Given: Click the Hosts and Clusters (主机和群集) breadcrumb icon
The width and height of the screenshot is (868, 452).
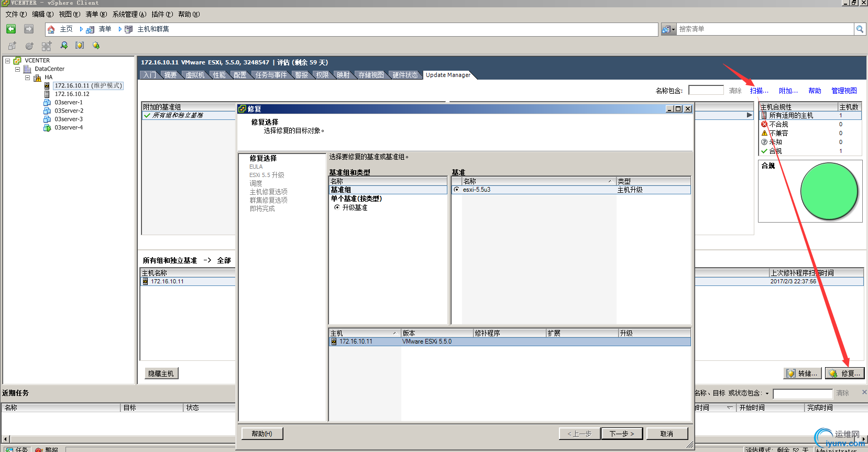Looking at the screenshot, I should click(129, 29).
